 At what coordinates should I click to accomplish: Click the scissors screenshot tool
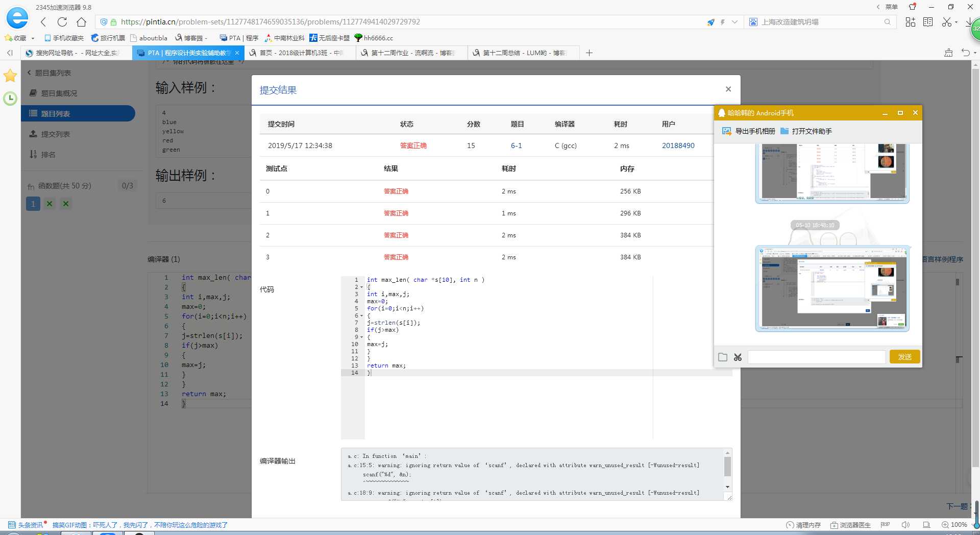947,22
